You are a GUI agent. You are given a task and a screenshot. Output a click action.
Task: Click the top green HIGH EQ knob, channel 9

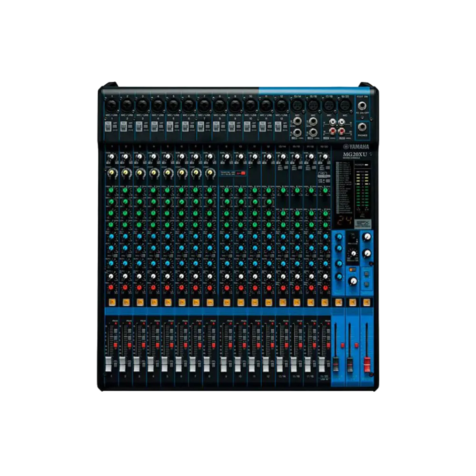tap(227, 190)
